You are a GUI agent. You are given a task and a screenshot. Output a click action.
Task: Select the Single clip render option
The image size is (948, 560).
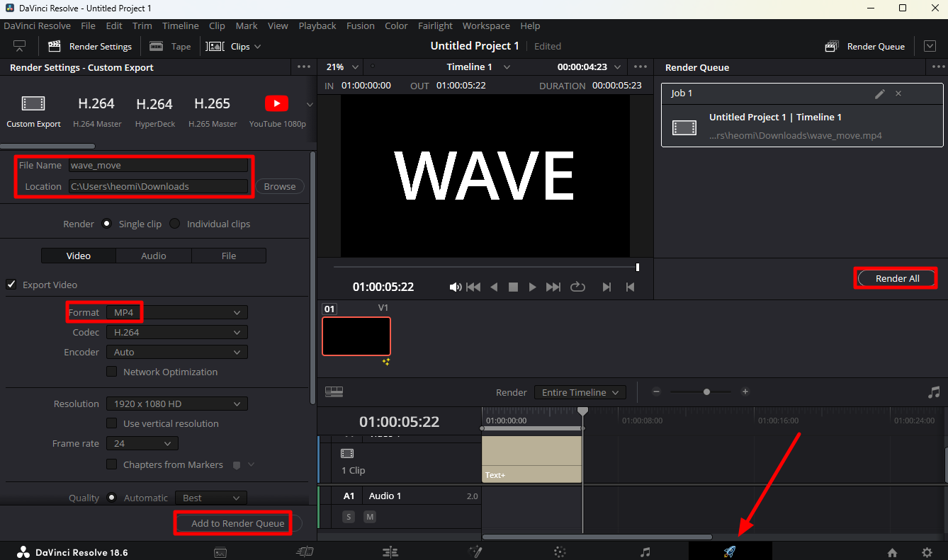coord(107,224)
